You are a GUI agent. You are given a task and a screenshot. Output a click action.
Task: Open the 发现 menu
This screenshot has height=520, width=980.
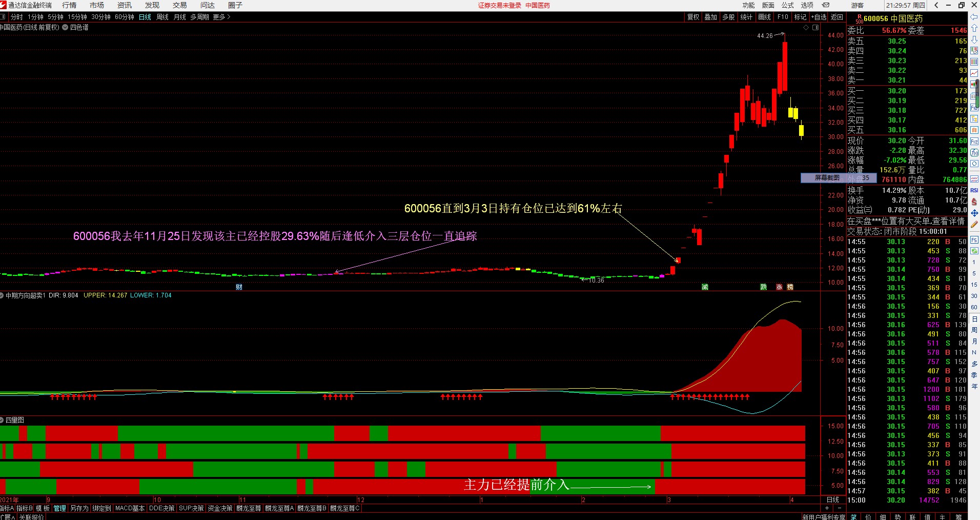[x=152, y=5]
